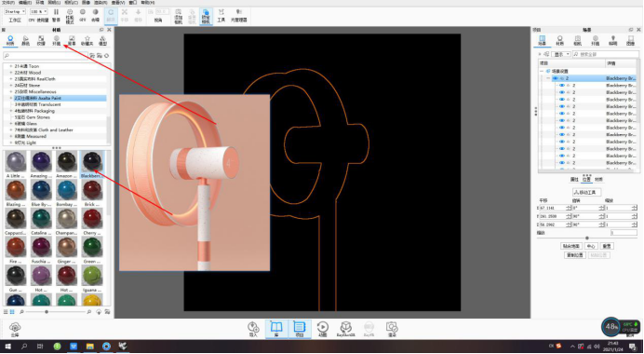Open the Help (帮助) menu
This screenshot has width=644, height=354.
148,3
